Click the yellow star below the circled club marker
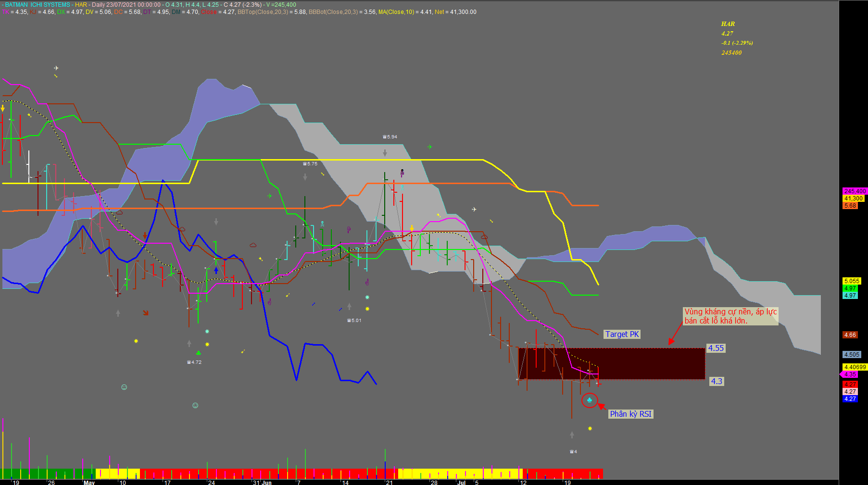 pos(590,428)
